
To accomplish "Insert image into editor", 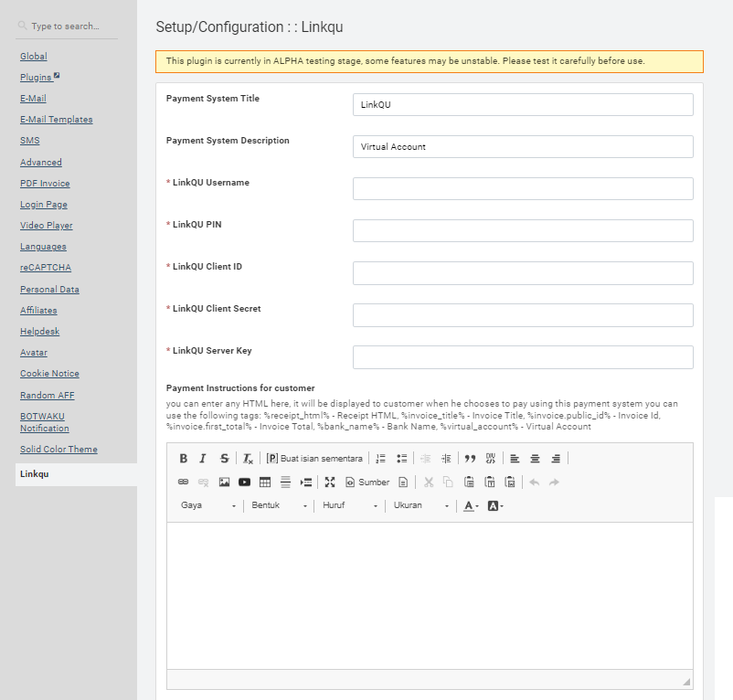I will pyautogui.click(x=225, y=482).
